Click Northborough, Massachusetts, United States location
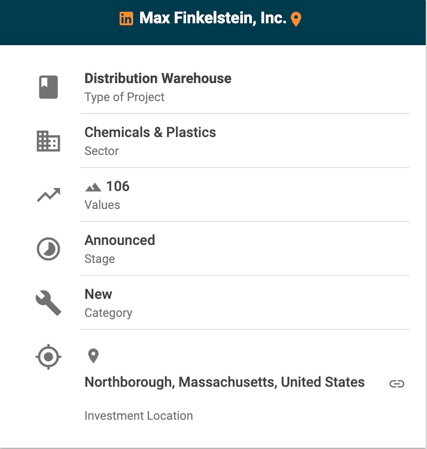 click(x=224, y=382)
